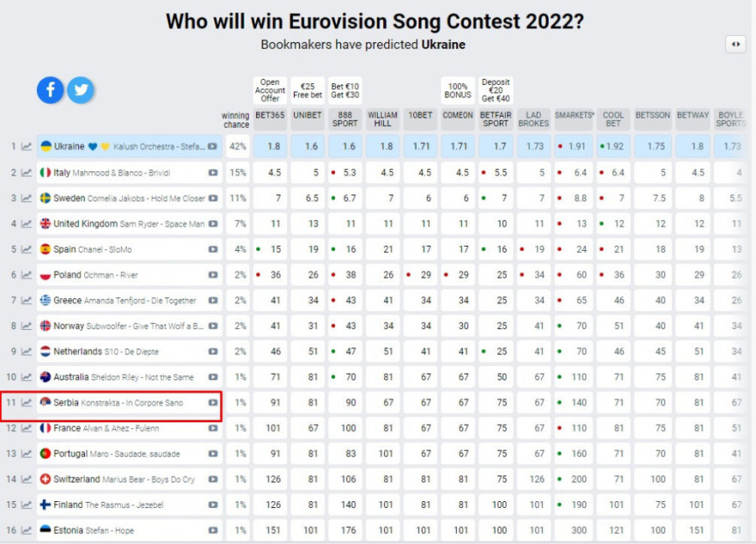
Task: Claim the €25 Free bet offer
Action: click(x=307, y=90)
